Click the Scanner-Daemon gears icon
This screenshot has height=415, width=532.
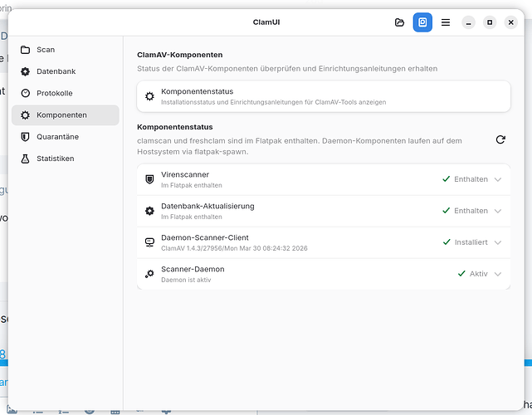click(149, 274)
